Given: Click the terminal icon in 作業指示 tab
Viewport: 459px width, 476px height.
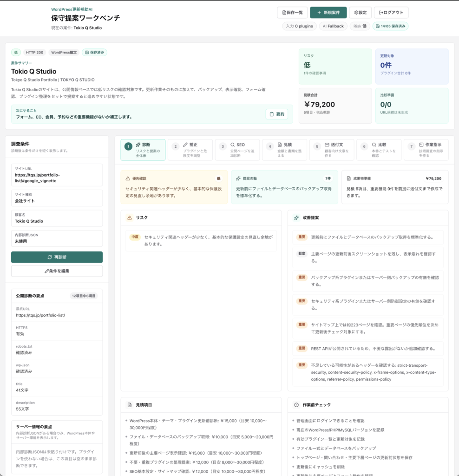Looking at the screenshot, I should pyautogui.click(x=421, y=145).
